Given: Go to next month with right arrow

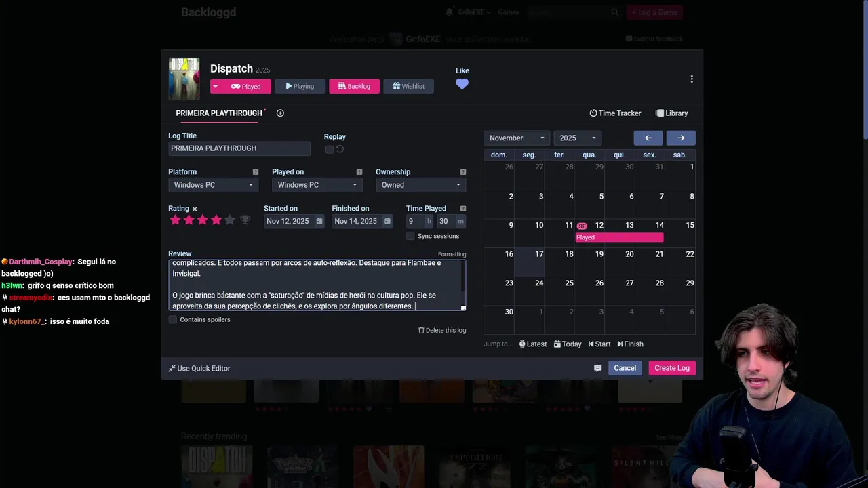Looking at the screenshot, I should [x=681, y=138].
